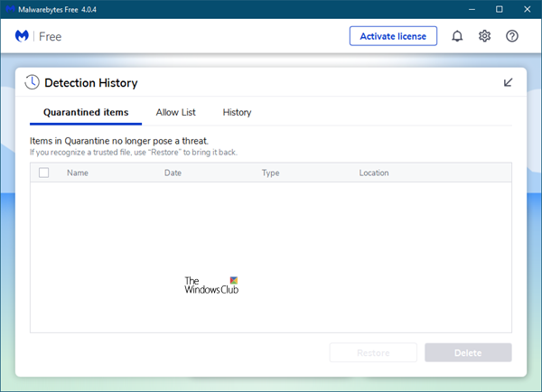Switch to the Quarantined items tab
The height and width of the screenshot is (392, 542).
[x=86, y=112]
